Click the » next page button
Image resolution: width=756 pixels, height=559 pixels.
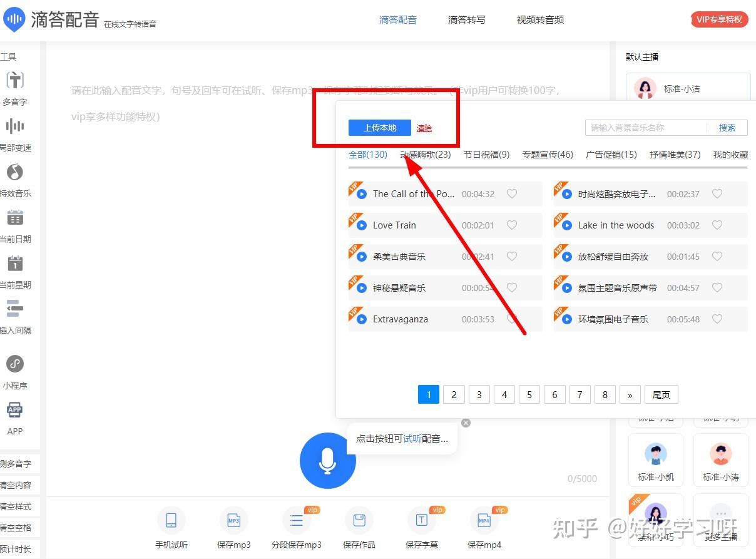click(630, 395)
